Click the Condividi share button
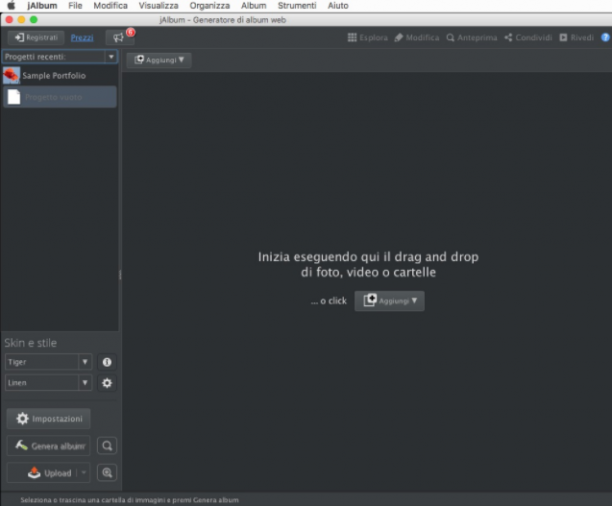 528,37
